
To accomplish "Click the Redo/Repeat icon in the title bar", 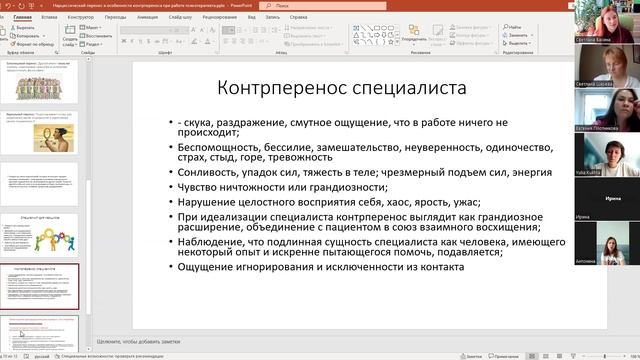I will (x=21, y=6).
